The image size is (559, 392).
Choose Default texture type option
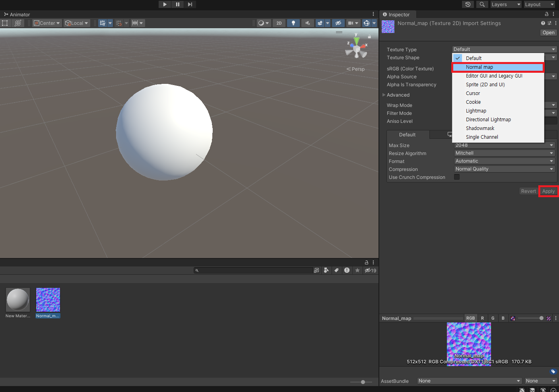(498, 58)
